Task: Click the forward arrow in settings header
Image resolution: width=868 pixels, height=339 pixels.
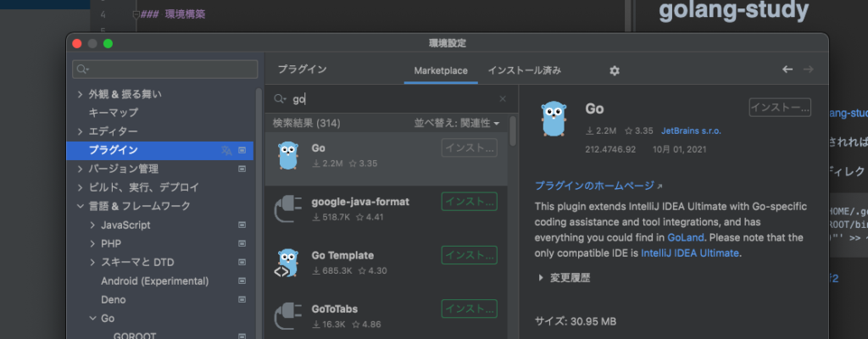Action: tap(808, 69)
